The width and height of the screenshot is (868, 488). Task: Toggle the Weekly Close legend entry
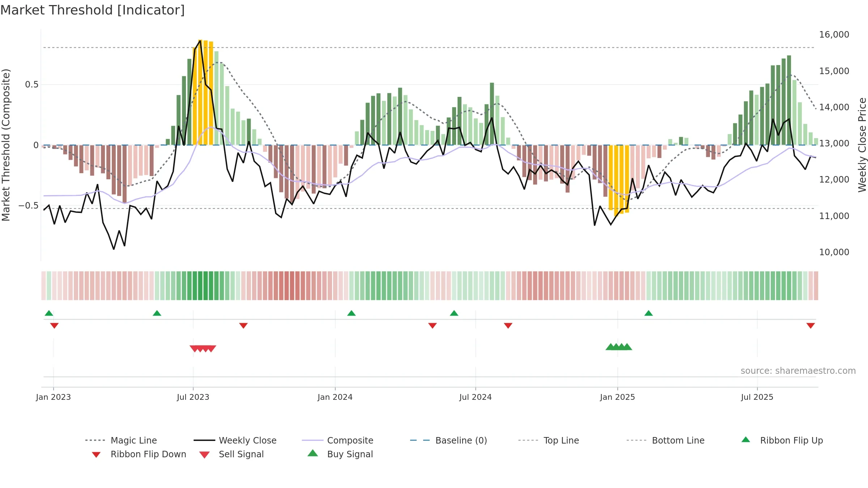pyautogui.click(x=235, y=440)
